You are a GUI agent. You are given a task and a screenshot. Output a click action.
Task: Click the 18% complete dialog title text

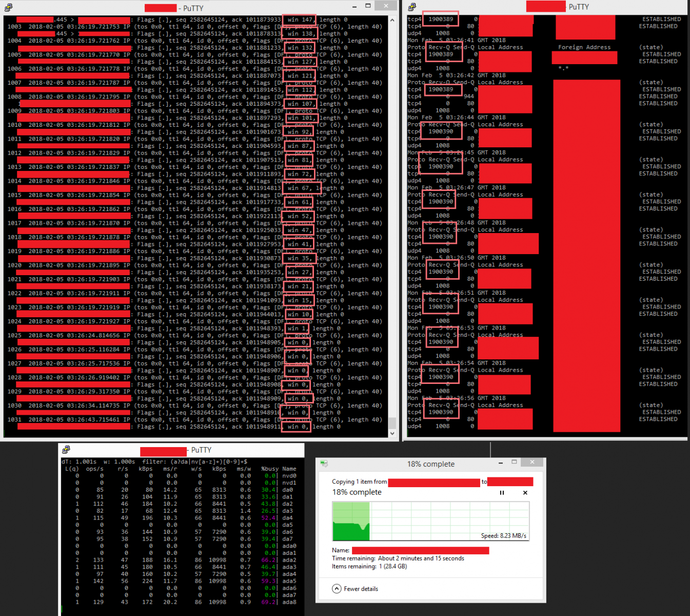click(x=430, y=464)
